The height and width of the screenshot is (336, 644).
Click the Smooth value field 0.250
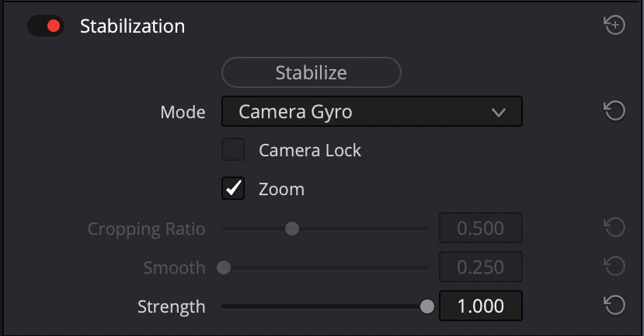coord(481,267)
